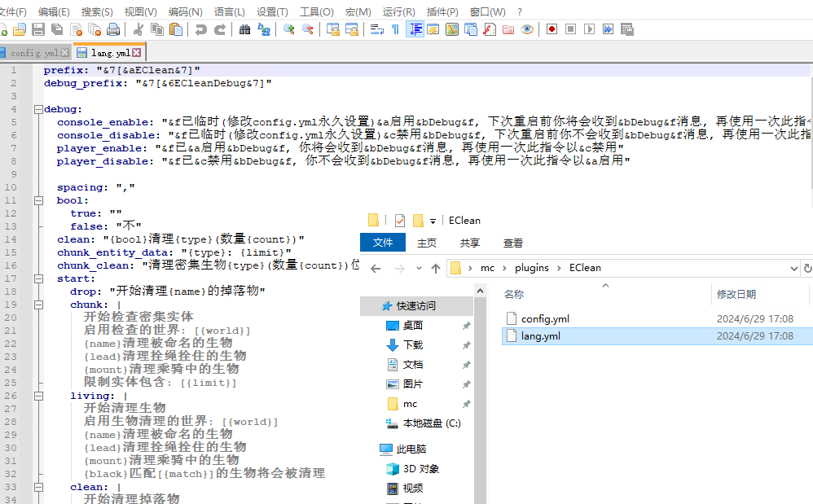Click the plugins breadcrumb in the address bar
The image size is (813, 504).
click(531, 268)
